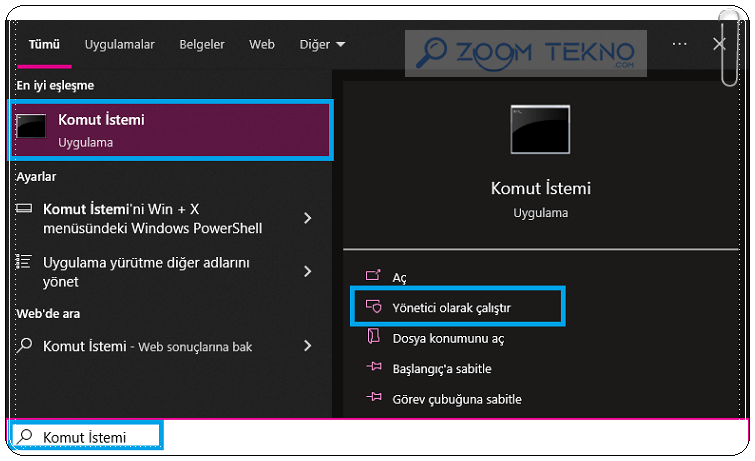Select Başlangıç'a sabitle
The image size is (755, 461).
442,369
